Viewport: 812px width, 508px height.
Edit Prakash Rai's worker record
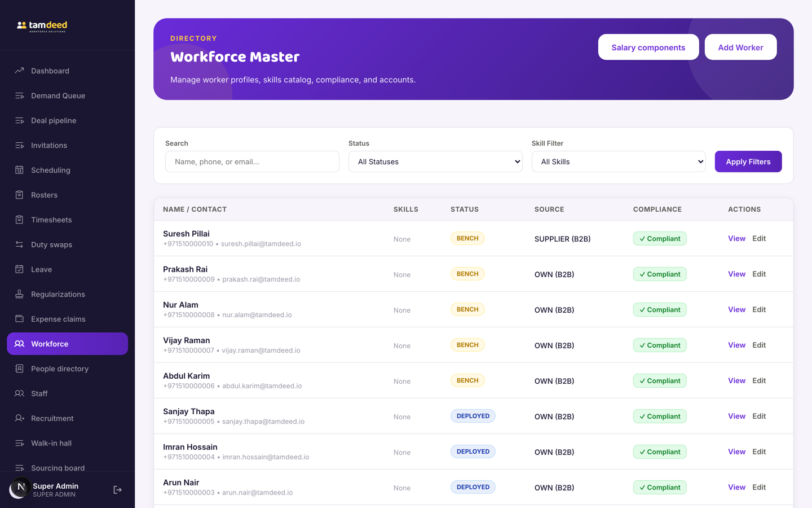(x=759, y=274)
